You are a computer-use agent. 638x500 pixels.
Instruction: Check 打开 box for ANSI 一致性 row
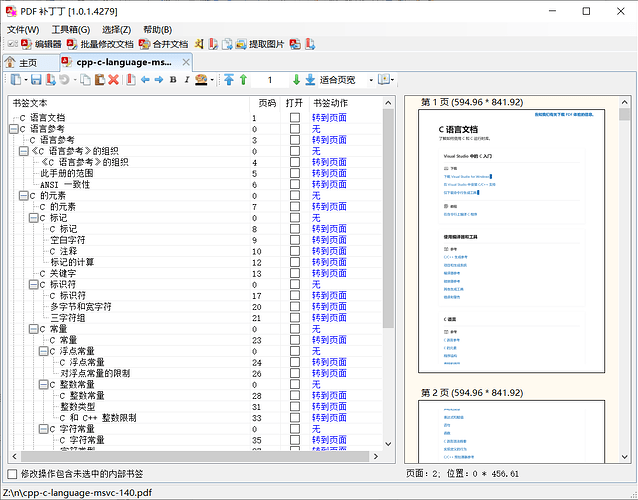[x=295, y=185]
